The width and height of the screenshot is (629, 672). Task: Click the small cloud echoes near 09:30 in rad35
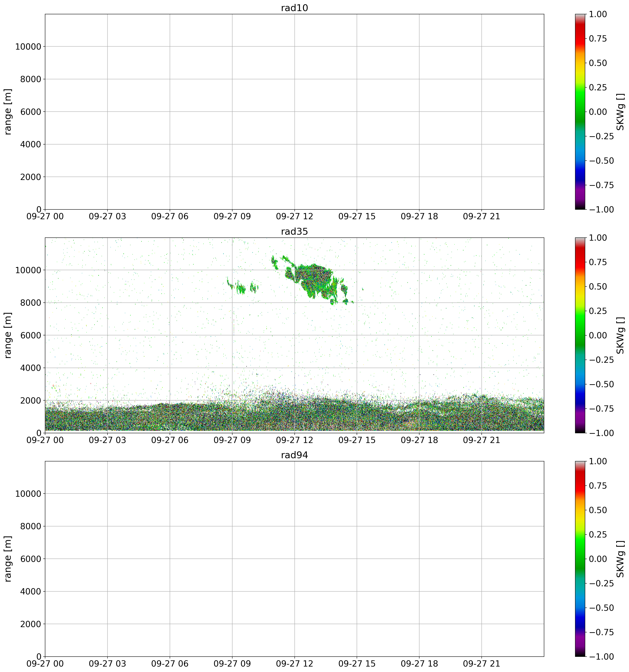[241, 288]
